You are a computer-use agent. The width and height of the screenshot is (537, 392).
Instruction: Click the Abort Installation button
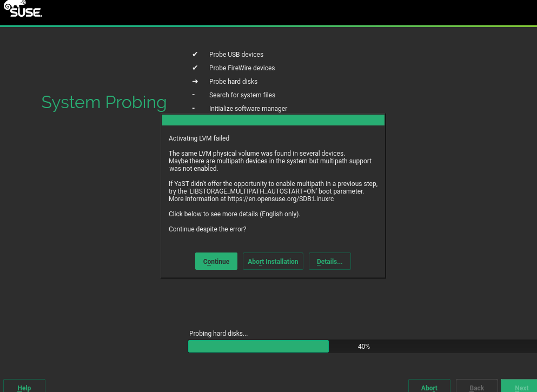click(273, 261)
